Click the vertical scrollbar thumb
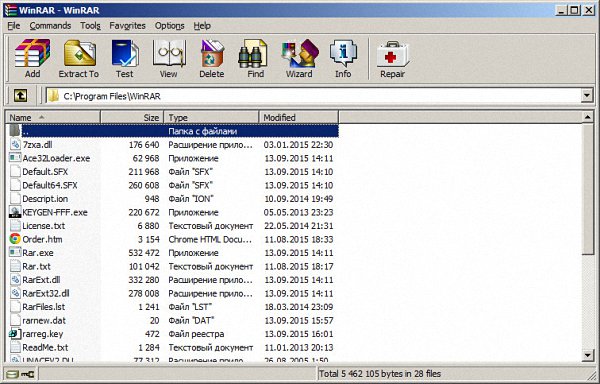The image size is (600, 384). [588, 188]
